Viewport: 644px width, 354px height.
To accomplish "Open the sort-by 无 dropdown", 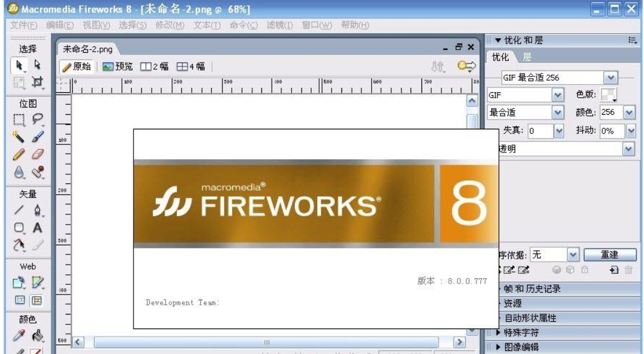I will [573, 255].
